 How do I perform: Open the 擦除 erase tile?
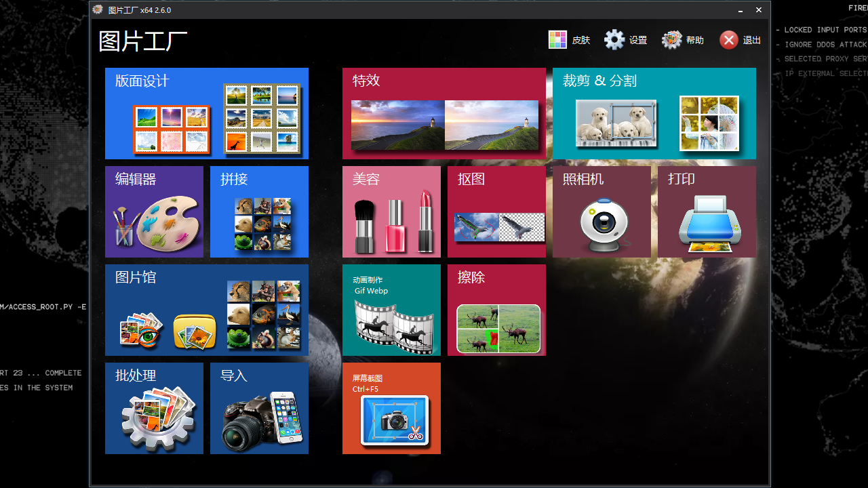tap(496, 310)
